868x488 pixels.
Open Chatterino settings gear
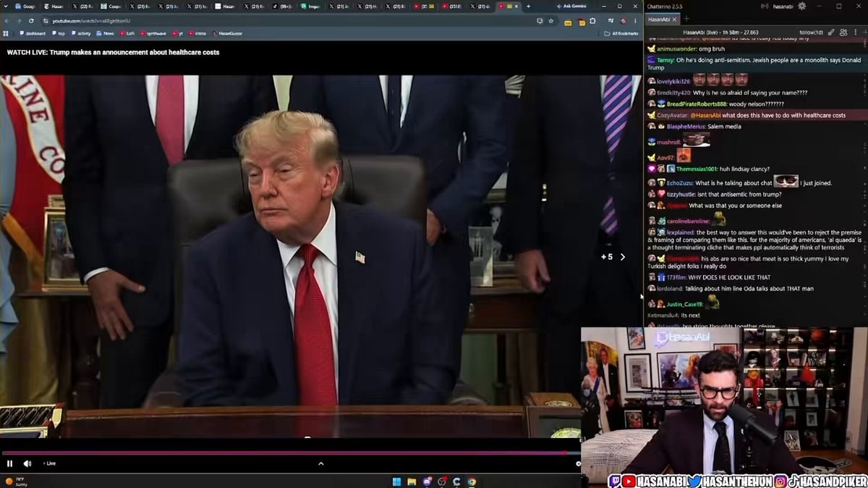click(x=801, y=6)
